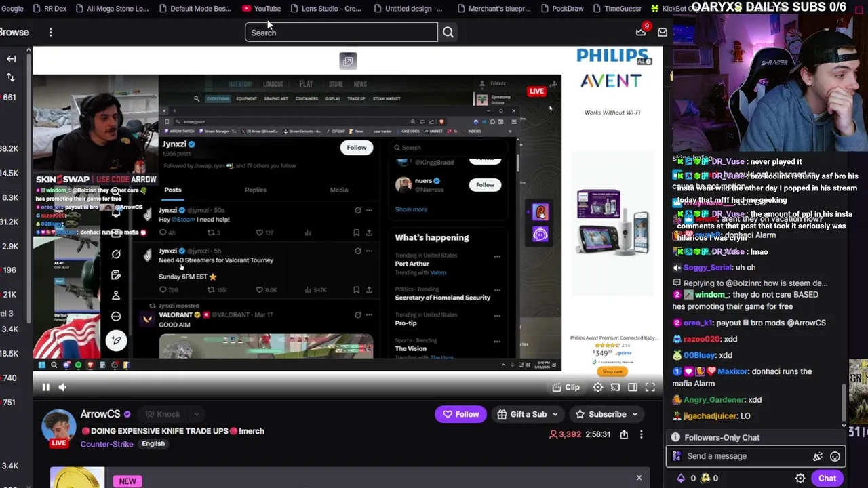Image resolution: width=868 pixels, height=488 pixels.
Task: Open the Gift a Sub dropdown
Action: (x=528, y=414)
